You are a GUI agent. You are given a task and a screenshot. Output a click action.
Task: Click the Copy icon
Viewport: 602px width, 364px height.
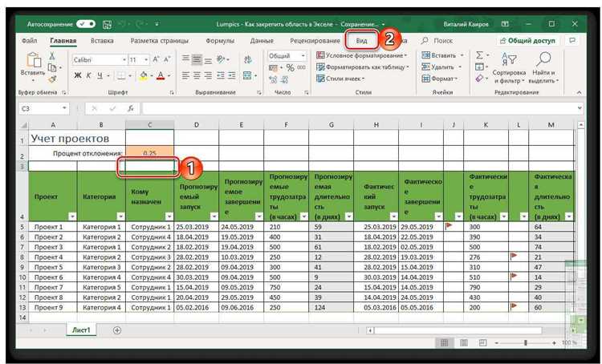pyautogui.click(x=52, y=68)
